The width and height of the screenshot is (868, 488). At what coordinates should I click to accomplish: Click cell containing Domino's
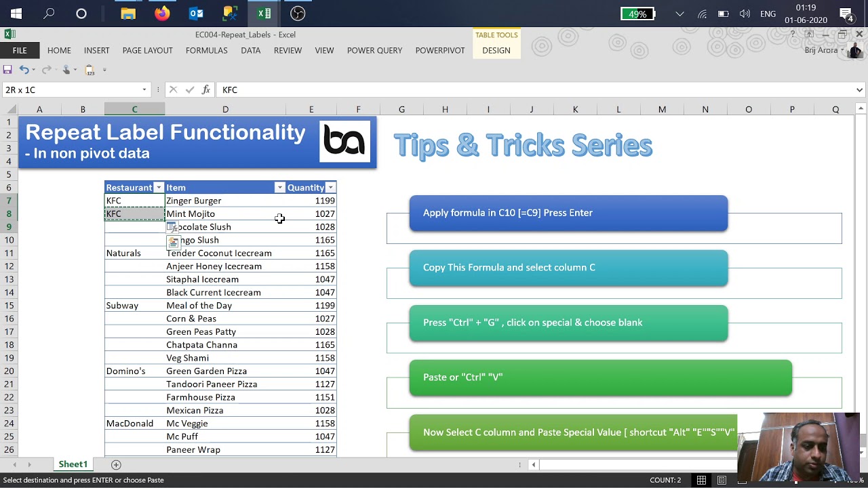click(135, 371)
